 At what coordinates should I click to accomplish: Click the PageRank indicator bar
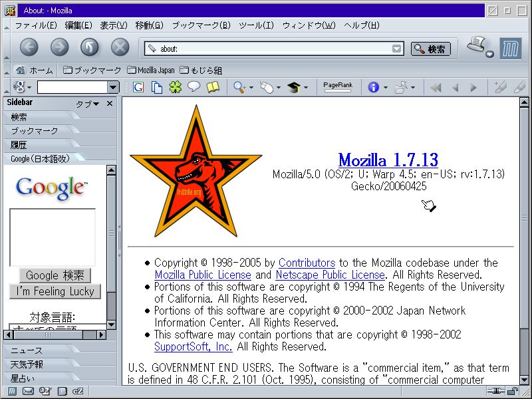pyautogui.click(x=338, y=87)
